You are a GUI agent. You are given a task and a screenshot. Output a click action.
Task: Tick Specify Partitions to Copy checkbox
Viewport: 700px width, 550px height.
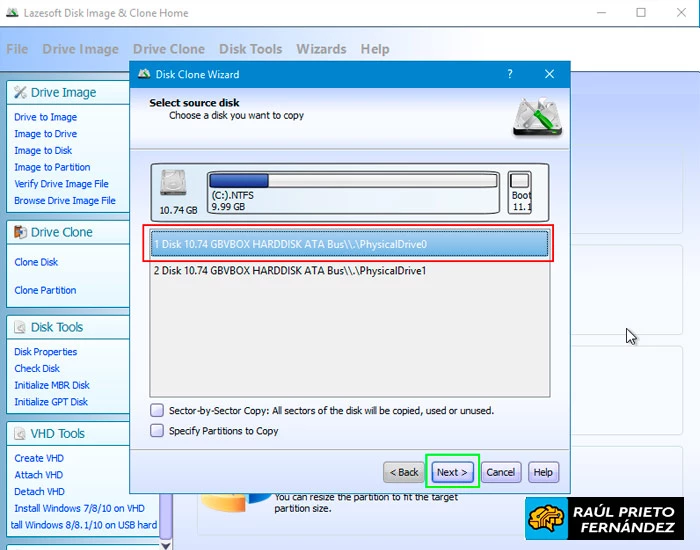pyautogui.click(x=157, y=431)
